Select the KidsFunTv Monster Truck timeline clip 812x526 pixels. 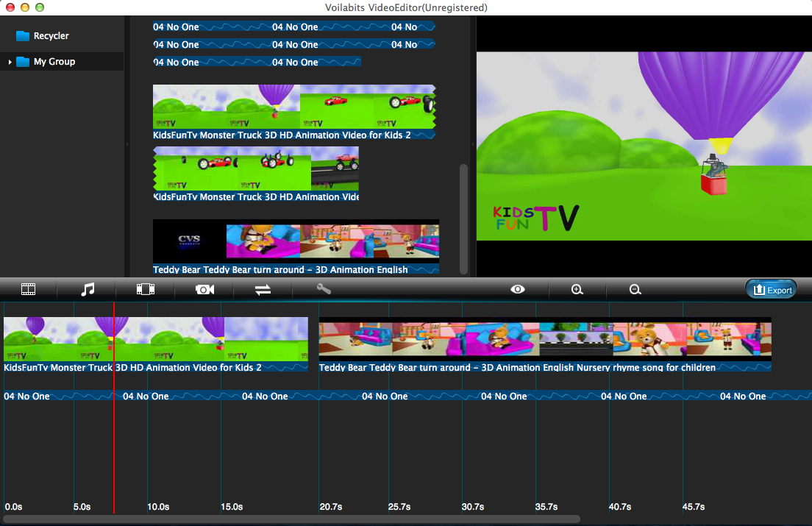(156, 344)
